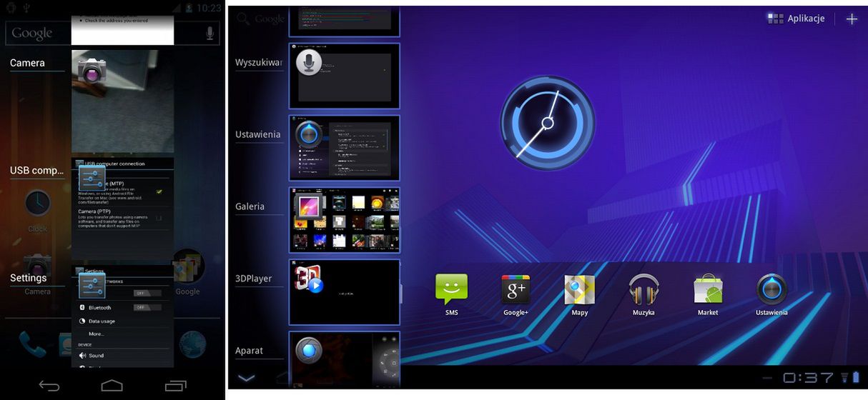Viewport: 868px width, 400px height.
Task: Select Data usage in Settings preview
Action: [102, 321]
